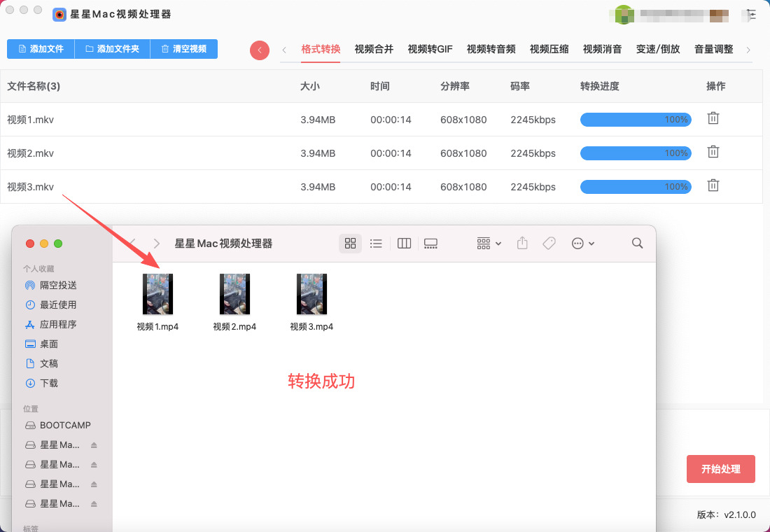Click the progress bar of 视频1.mkv

pyautogui.click(x=636, y=120)
